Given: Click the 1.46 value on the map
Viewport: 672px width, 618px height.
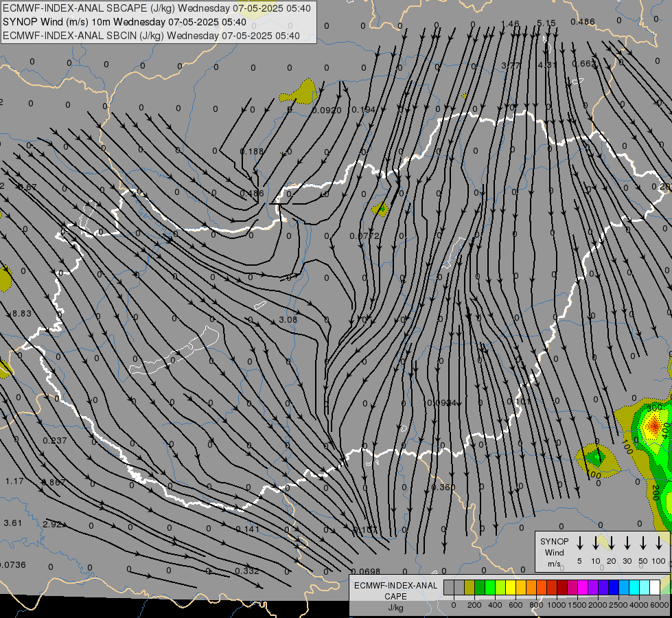Looking at the screenshot, I should [510, 23].
